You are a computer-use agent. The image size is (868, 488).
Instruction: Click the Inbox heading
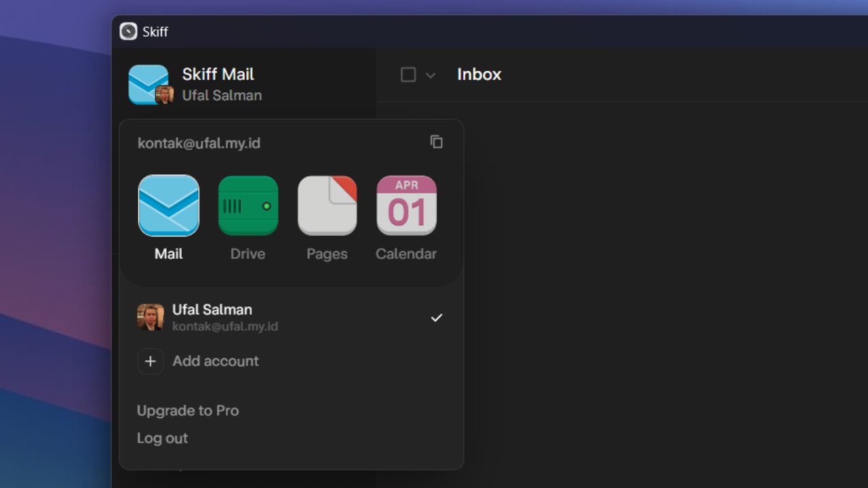tap(479, 75)
